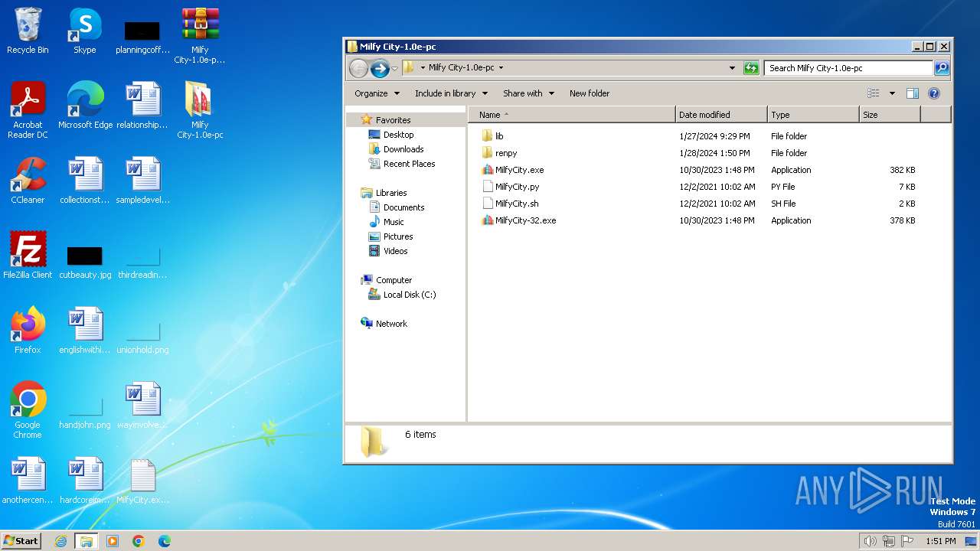This screenshot has height=551, width=980.
Task: Select the sampledevel... Word document
Action: (142, 181)
